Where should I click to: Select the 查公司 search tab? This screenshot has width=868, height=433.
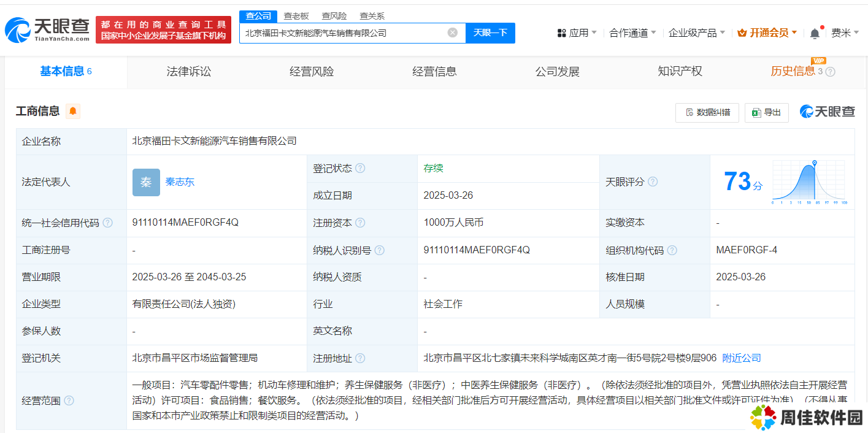258,16
